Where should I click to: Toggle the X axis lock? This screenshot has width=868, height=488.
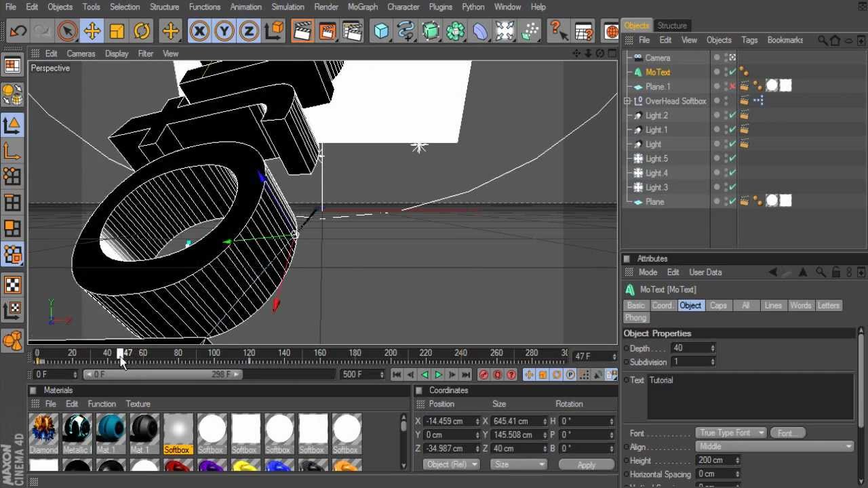click(x=199, y=31)
